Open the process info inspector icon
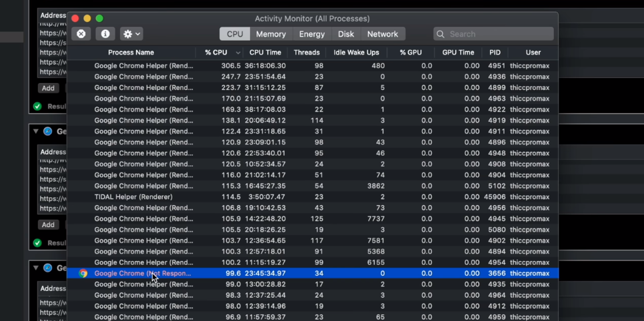This screenshot has width=644, height=321. click(105, 34)
